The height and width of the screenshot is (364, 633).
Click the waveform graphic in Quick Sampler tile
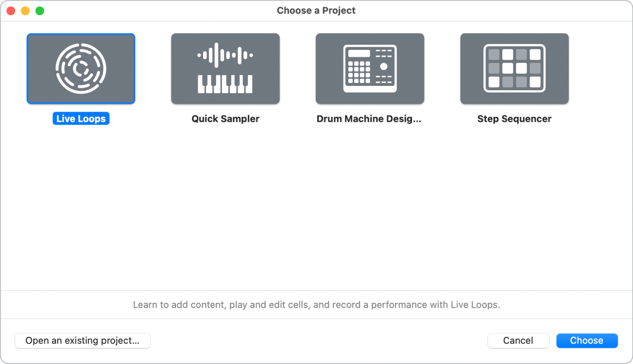[225, 55]
